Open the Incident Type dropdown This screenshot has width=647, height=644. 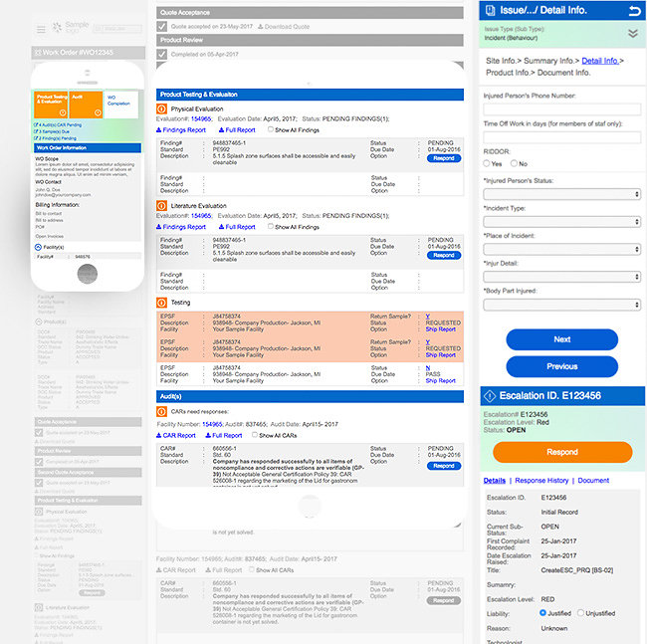(x=561, y=222)
